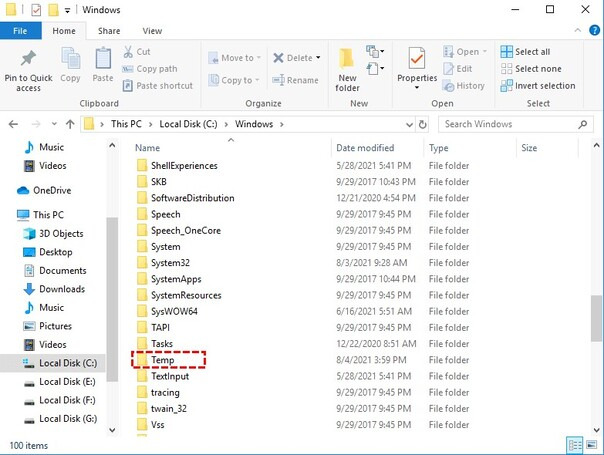Open the File tab
Viewport: 604px width, 455px height.
pyautogui.click(x=20, y=31)
